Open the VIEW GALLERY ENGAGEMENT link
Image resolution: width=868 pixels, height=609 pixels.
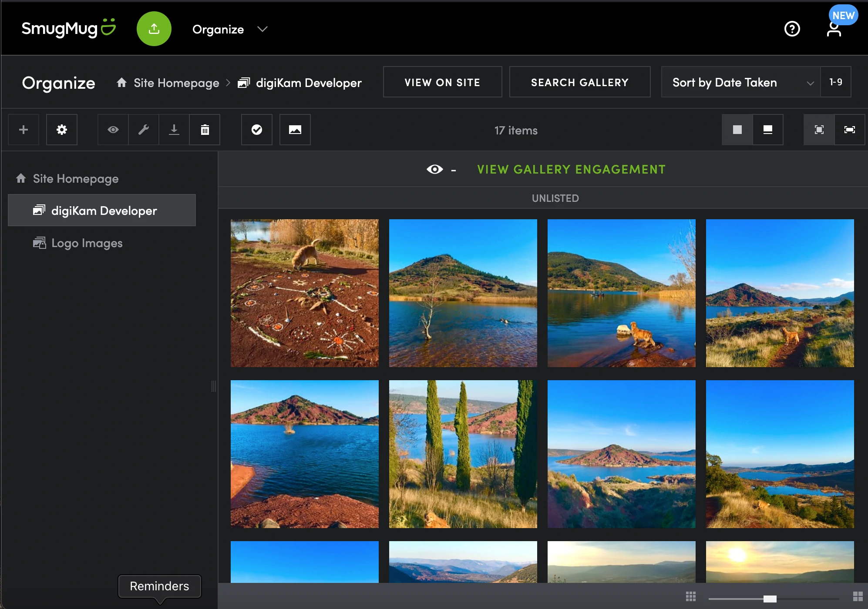click(x=571, y=170)
